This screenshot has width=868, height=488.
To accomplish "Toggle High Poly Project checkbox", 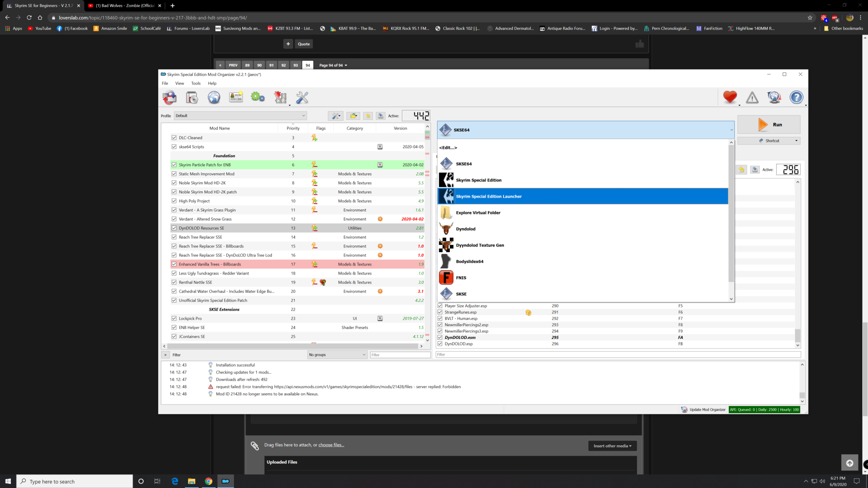I will coord(174,201).
